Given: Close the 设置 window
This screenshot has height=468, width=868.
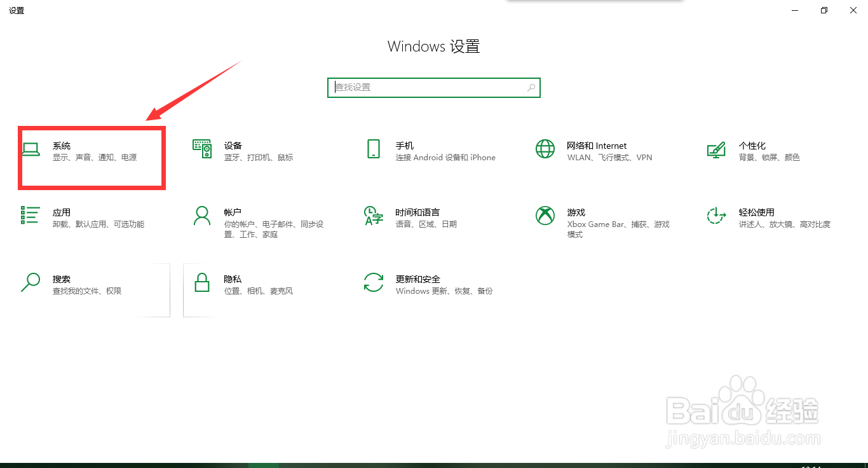Looking at the screenshot, I should (x=853, y=10).
